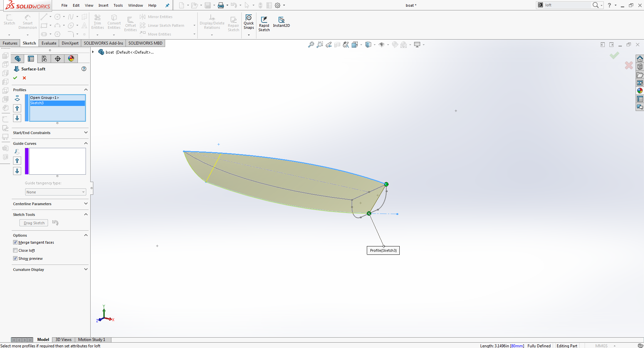Viewport: 644px width, 348px height.
Task: Click the blue Profiles selection color bar
Action: coord(27,108)
